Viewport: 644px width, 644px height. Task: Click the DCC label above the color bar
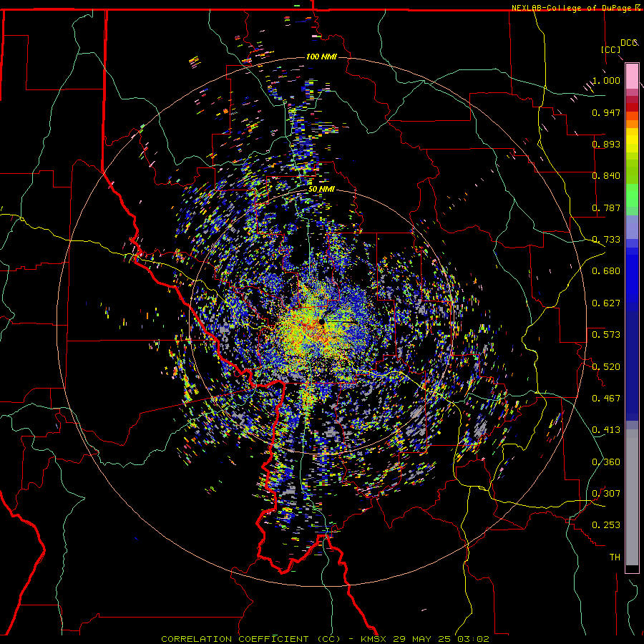coord(629,43)
